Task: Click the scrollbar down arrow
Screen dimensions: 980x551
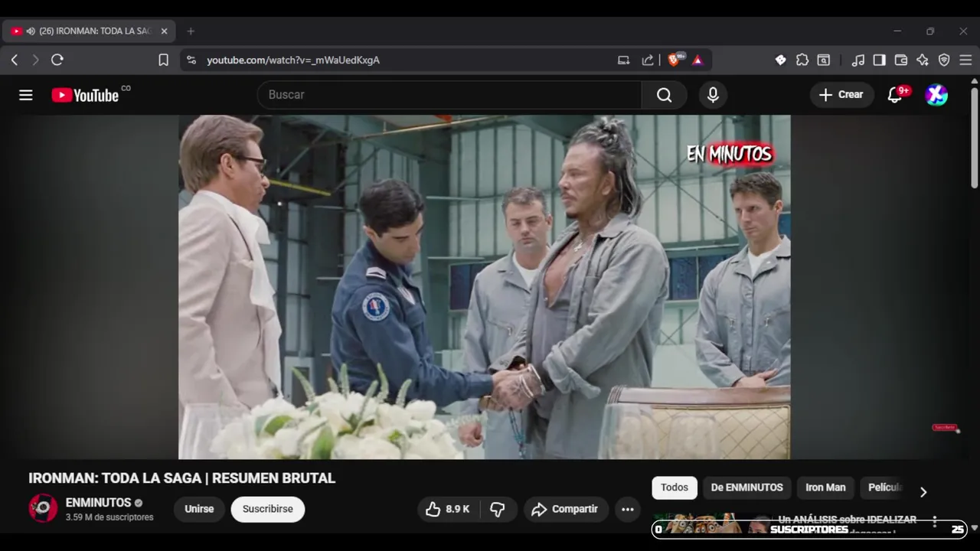Action: (x=974, y=528)
